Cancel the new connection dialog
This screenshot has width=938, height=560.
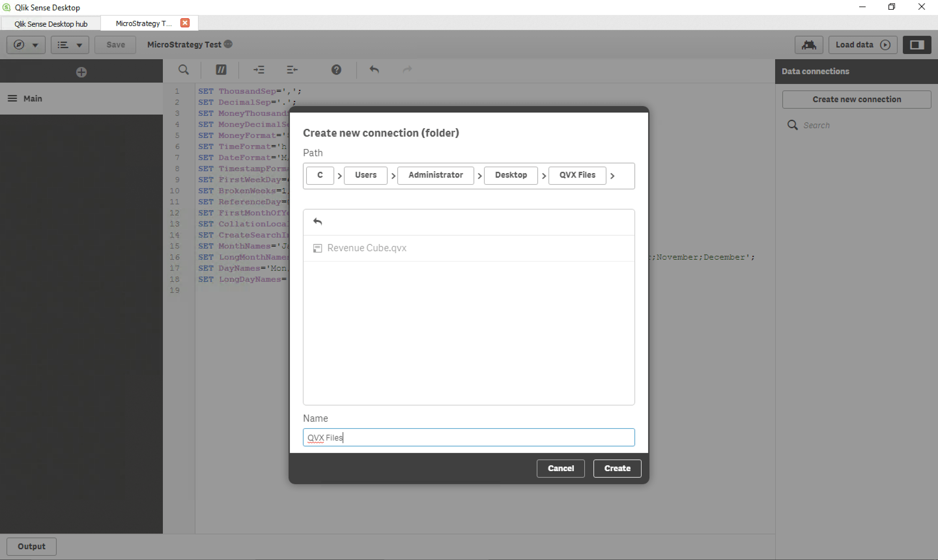click(x=561, y=468)
